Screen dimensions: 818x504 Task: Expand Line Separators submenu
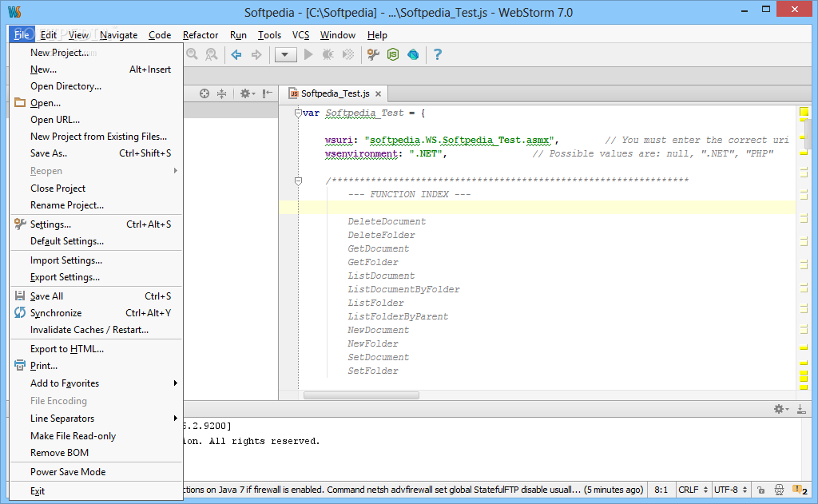coord(97,419)
